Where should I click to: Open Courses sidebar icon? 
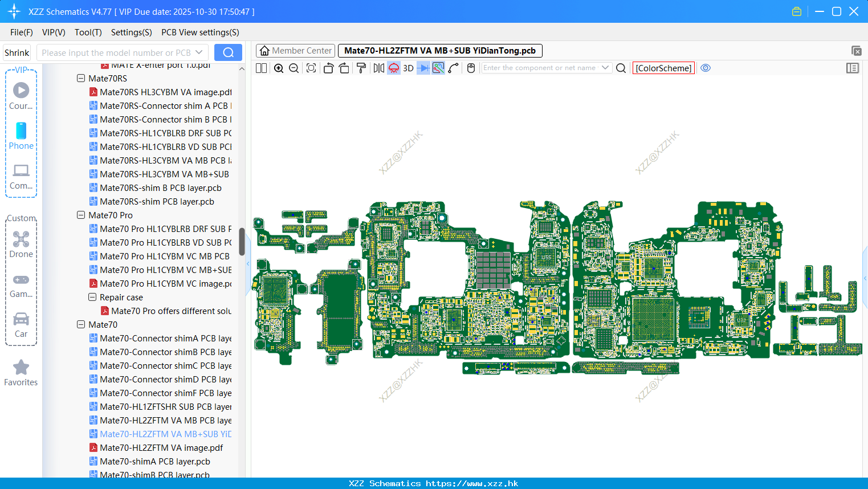coord(21,96)
